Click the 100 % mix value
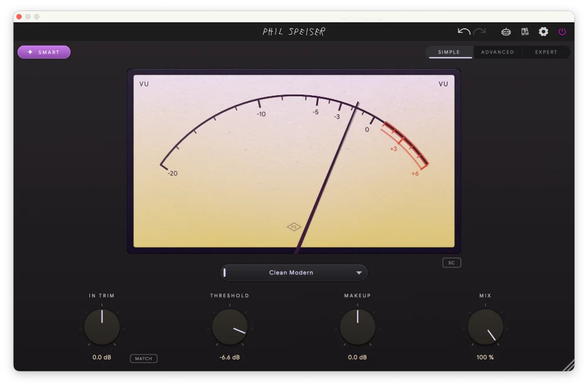 [485, 358]
